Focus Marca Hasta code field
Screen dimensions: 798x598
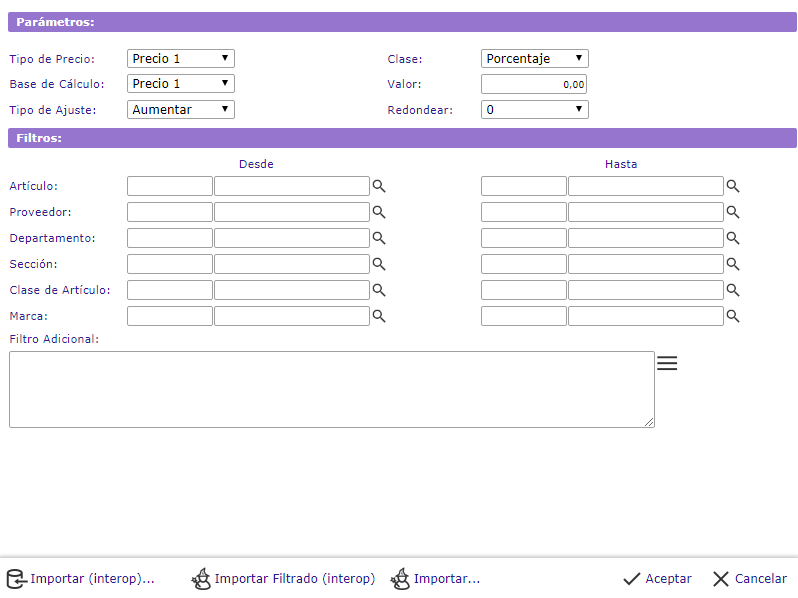524,316
